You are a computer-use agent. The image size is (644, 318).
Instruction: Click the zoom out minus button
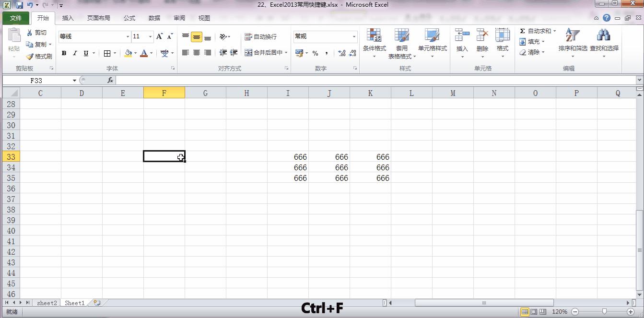[574, 312]
